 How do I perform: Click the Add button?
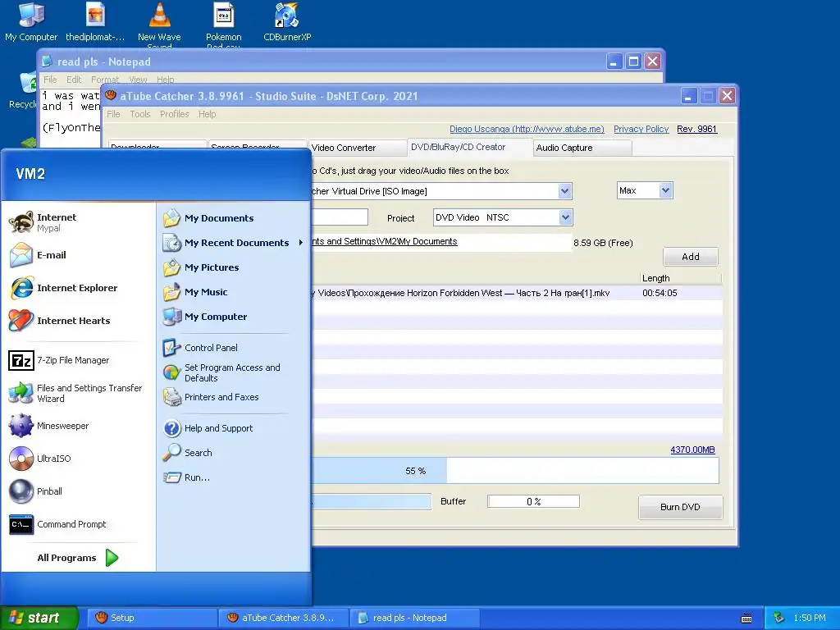tap(691, 257)
